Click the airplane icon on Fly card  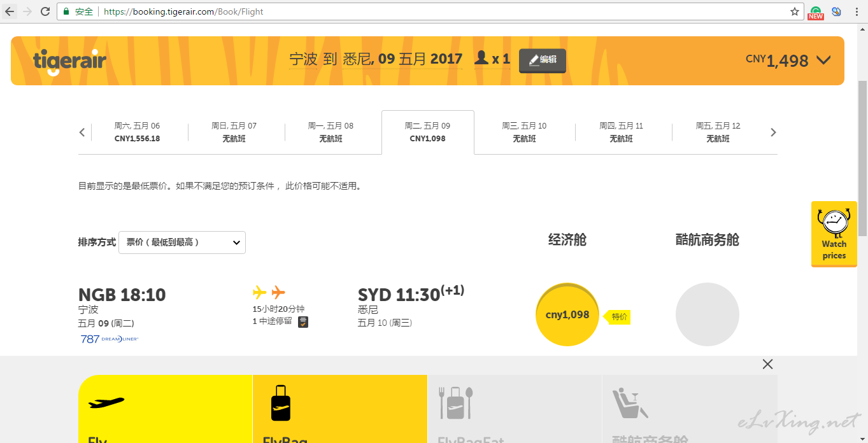click(x=106, y=403)
